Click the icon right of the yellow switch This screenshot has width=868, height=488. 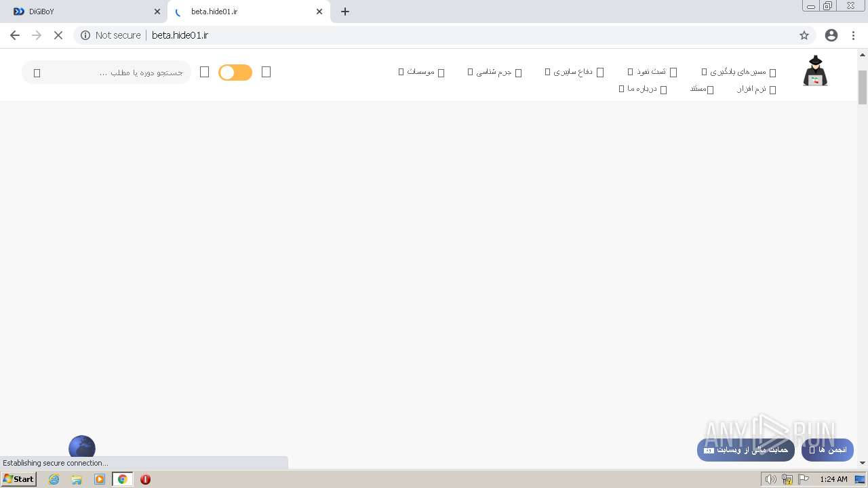pyautogui.click(x=266, y=72)
